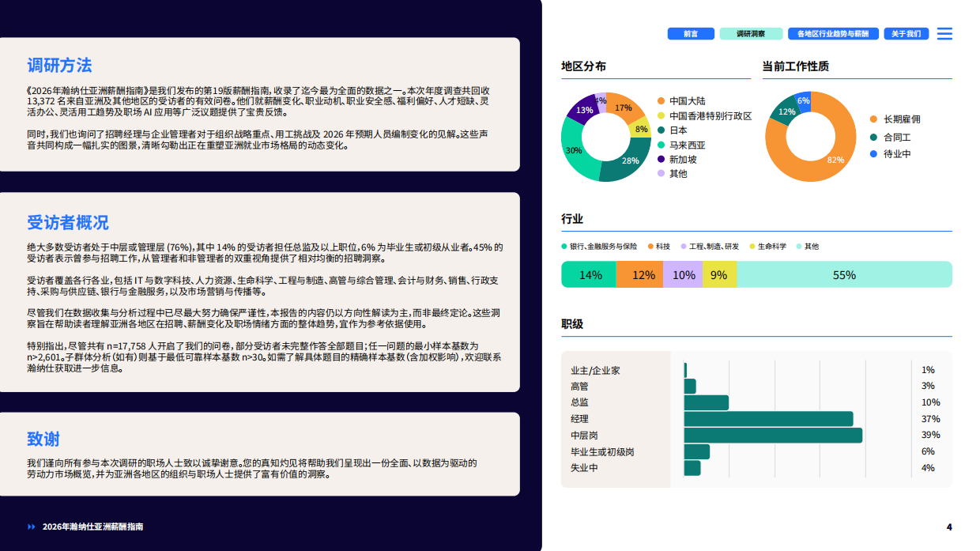Open the 各地区行业趋势与薪酬 section
The height and width of the screenshot is (551, 980).
coord(832,34)
